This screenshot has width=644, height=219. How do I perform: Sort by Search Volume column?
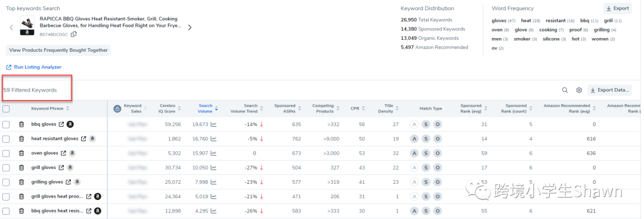pyautogui.click(x=208, y=108)
